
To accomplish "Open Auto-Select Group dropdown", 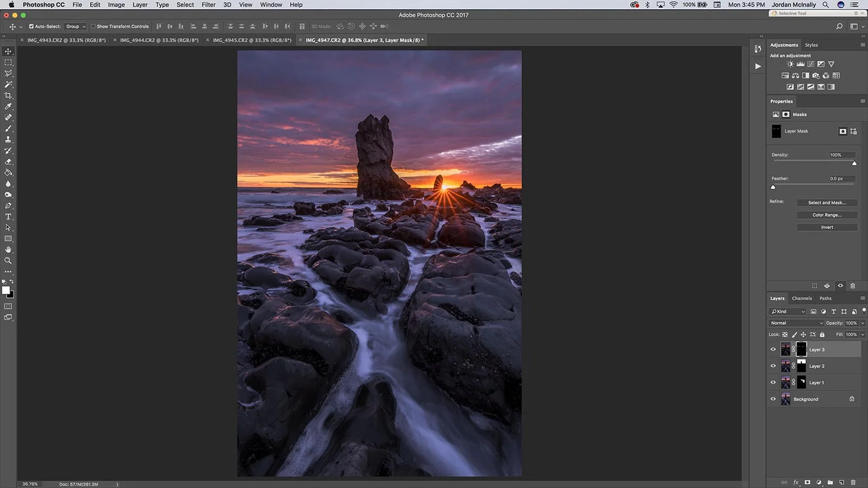I will point(75,26).
